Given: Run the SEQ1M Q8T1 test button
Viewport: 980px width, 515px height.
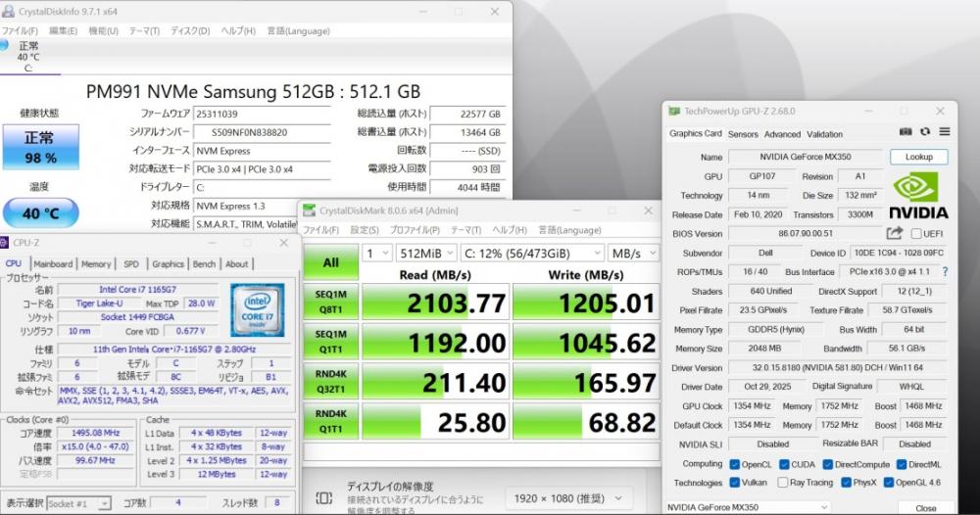Looking at the screenshot, I should pyautogui.click(x=330, y=303).
